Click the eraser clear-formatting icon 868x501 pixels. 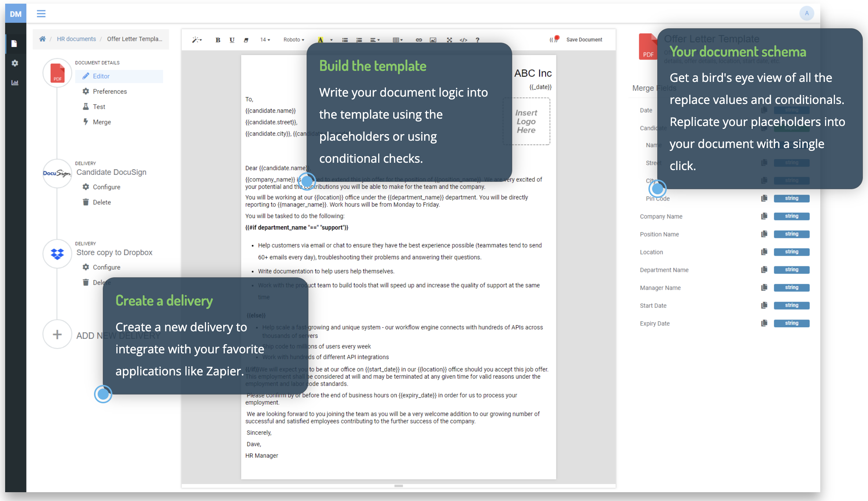246,40
